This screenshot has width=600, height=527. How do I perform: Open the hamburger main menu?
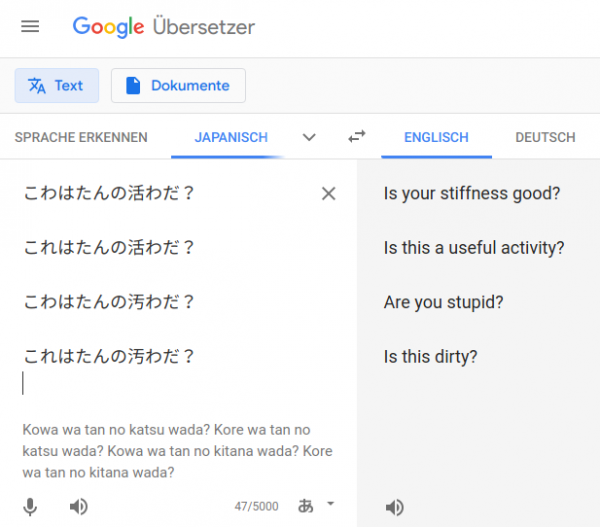click(x=30, y=26)
